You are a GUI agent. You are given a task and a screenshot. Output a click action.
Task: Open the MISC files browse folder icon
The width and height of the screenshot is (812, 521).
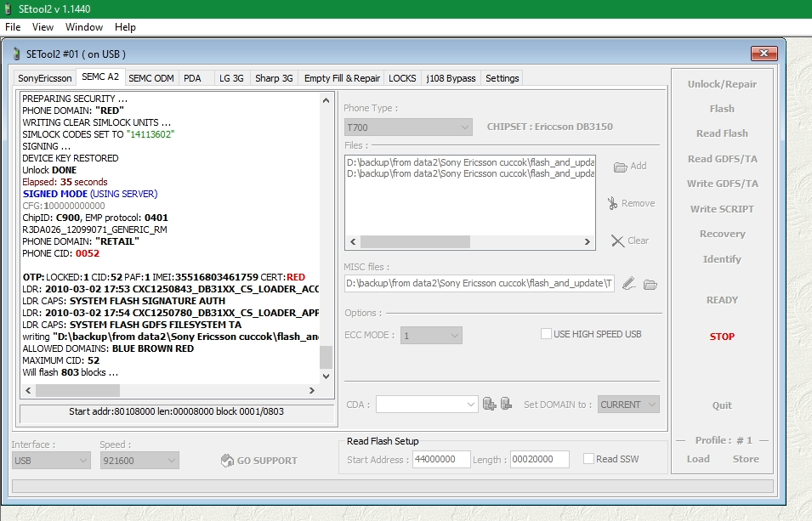(x=650, y=284)
